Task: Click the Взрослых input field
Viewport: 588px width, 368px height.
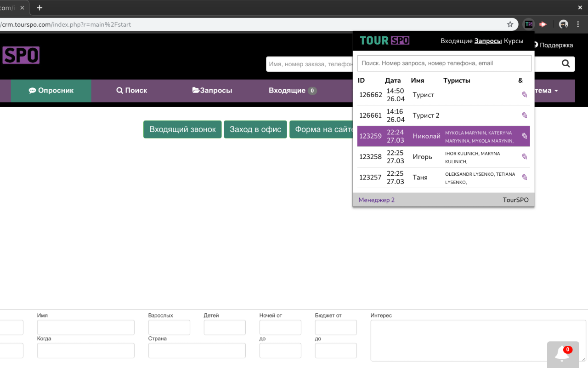Action: coord(169,328)
